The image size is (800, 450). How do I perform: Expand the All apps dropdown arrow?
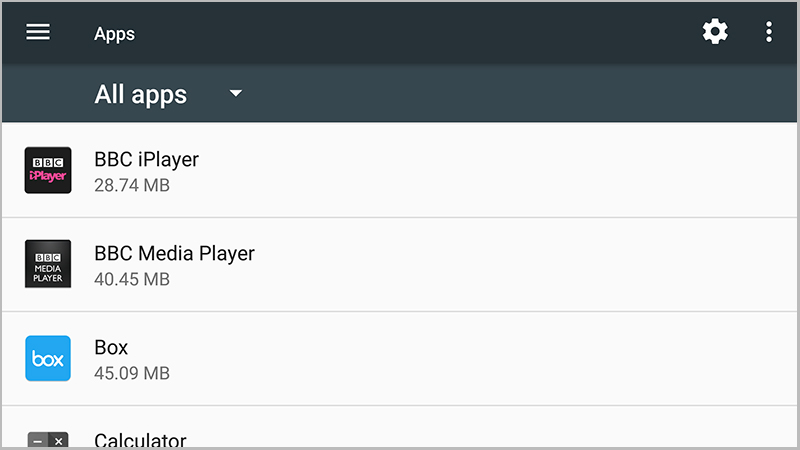(236, 93)
